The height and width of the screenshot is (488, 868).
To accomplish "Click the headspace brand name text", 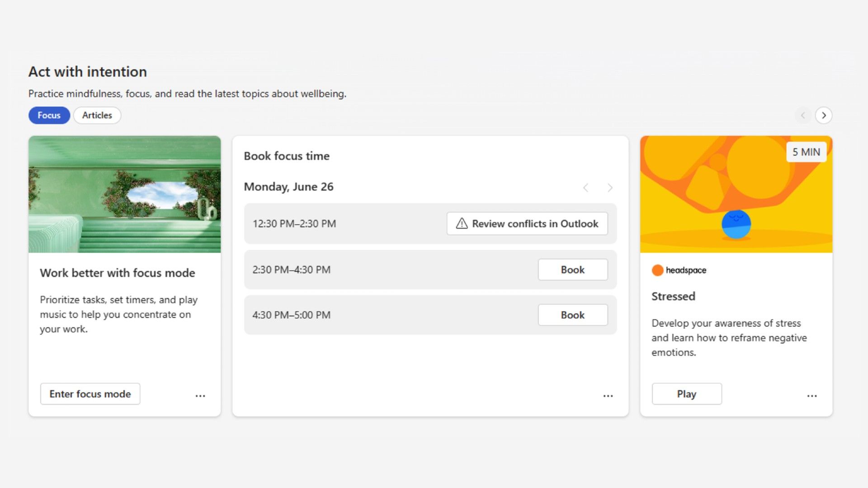I will 686,270.
